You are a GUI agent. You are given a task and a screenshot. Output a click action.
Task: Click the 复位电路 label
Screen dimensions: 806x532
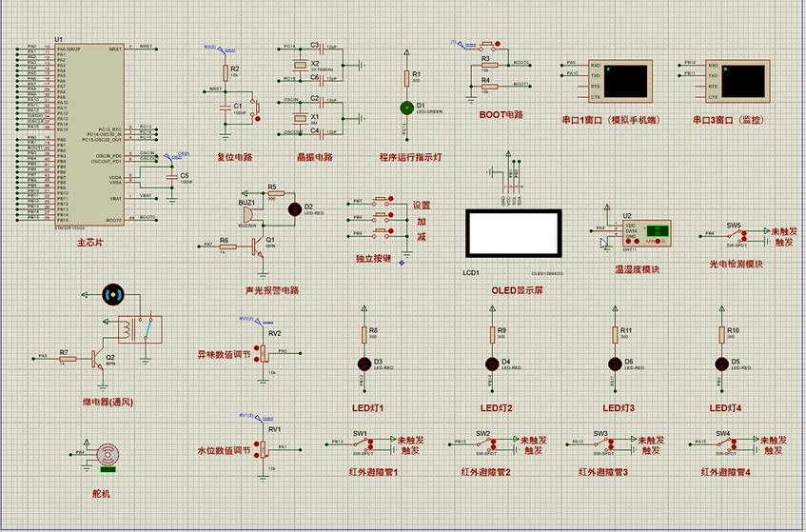click(235, 157)
